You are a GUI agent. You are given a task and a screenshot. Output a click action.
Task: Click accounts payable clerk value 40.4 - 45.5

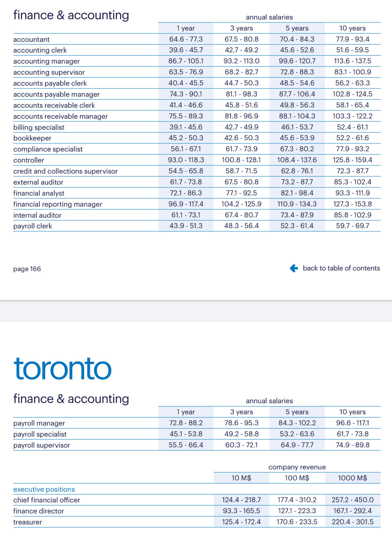pos(186,83)
